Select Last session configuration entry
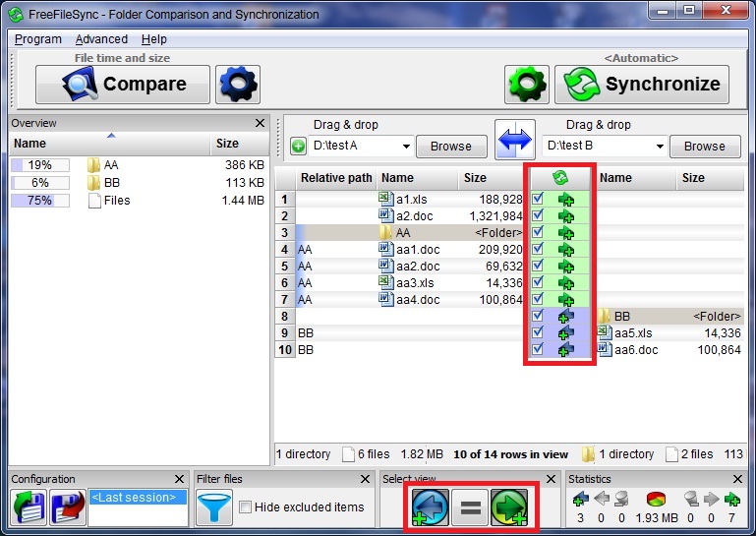Viewport: 756px width, 536px height. [138, 498]
